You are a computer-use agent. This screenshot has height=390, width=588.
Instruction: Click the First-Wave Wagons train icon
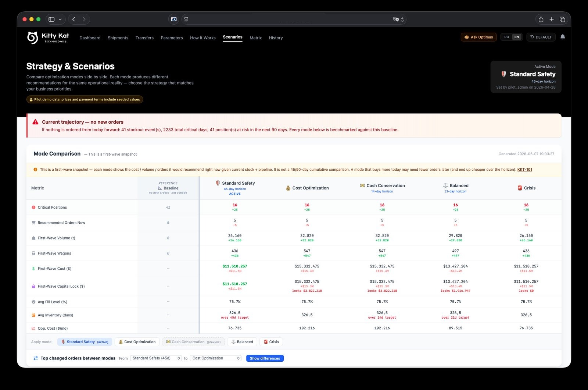pyautogui.click(x=33, y=253)
